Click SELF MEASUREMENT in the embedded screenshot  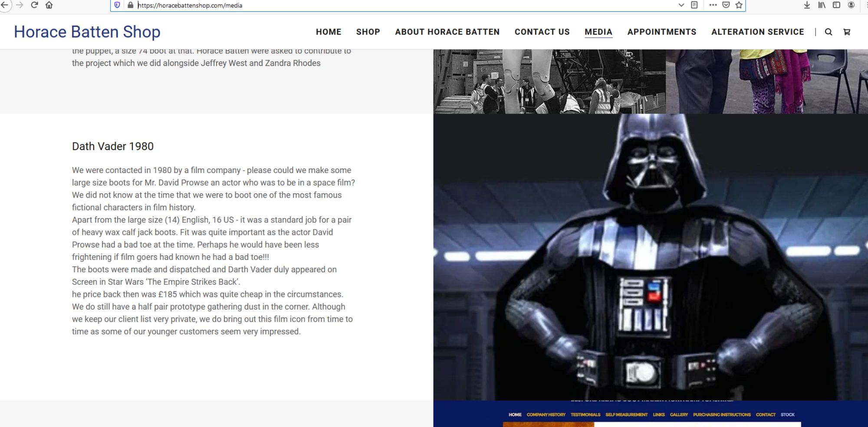[626, 415]
